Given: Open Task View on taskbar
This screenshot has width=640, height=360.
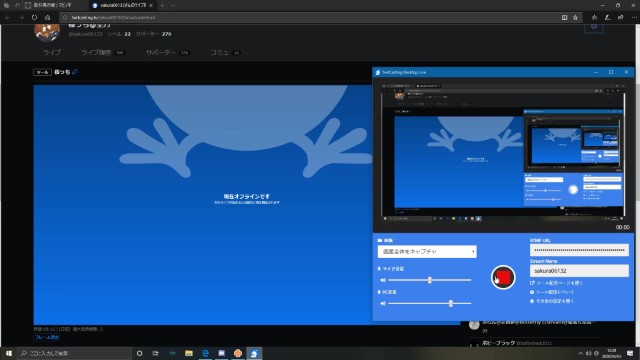Looking at the screenshot, I should point(156,353).
